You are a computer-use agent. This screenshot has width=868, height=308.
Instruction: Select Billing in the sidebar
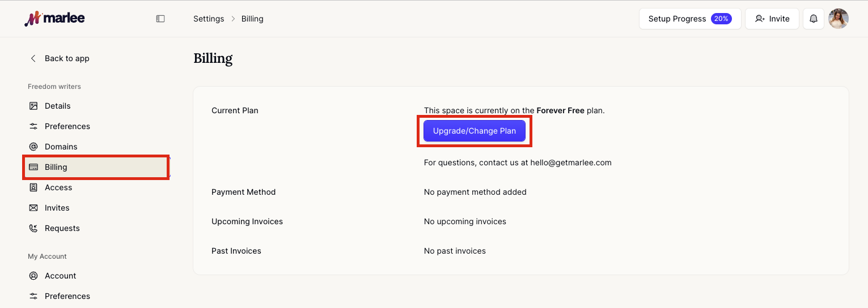(x=96, y=167)
